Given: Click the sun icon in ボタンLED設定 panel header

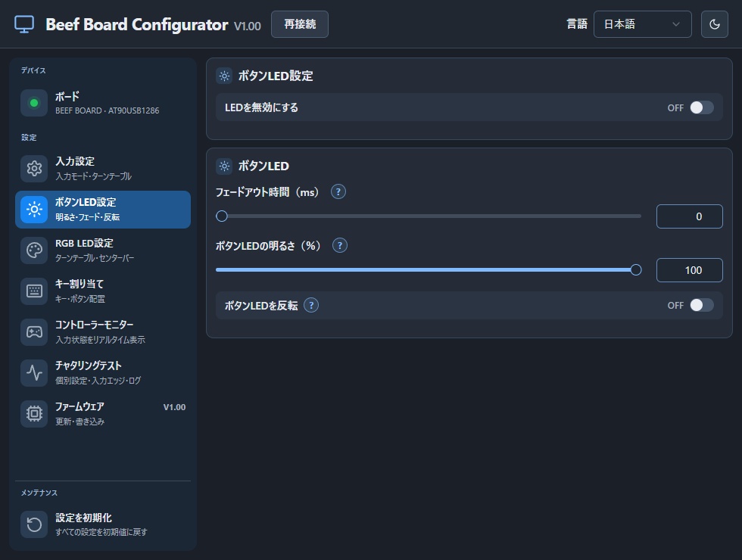Looking at the screenshot, I should pos(224,76).
